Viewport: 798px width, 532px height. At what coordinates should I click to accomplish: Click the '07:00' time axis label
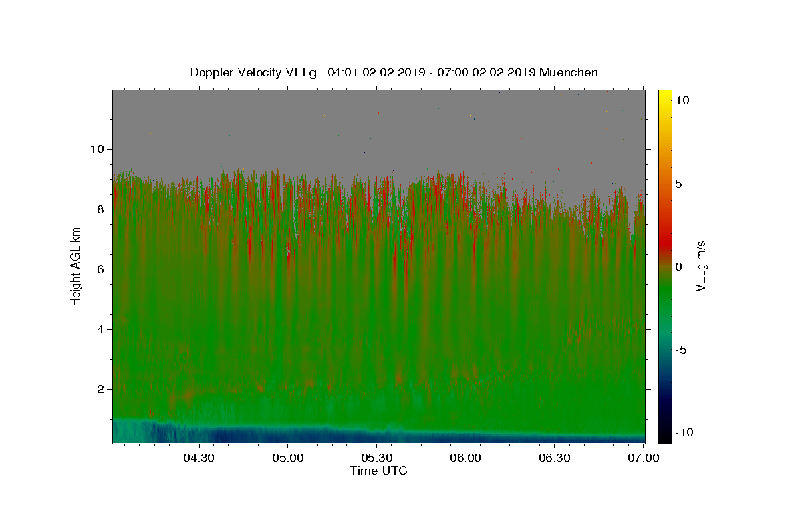(x=644, y=458)
